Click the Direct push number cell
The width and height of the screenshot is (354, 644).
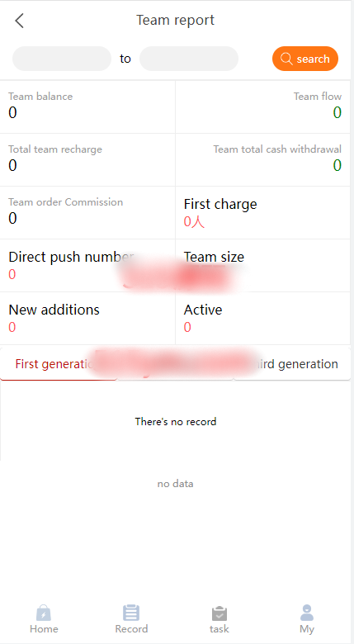[87, 266]
